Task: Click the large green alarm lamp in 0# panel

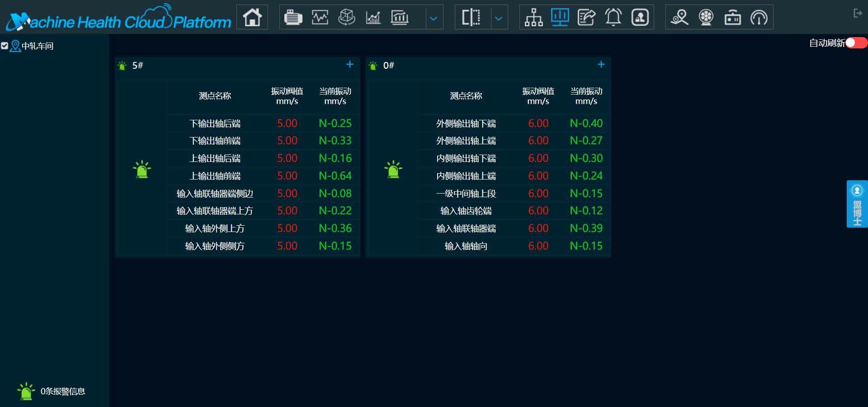Action: [x=393, y=169]
